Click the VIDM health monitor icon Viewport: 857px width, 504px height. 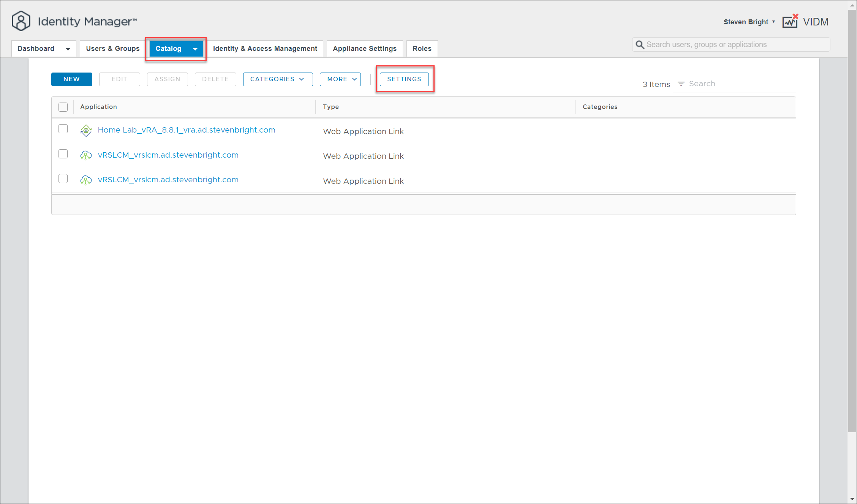pyautogui.click(x=790, y=22)
